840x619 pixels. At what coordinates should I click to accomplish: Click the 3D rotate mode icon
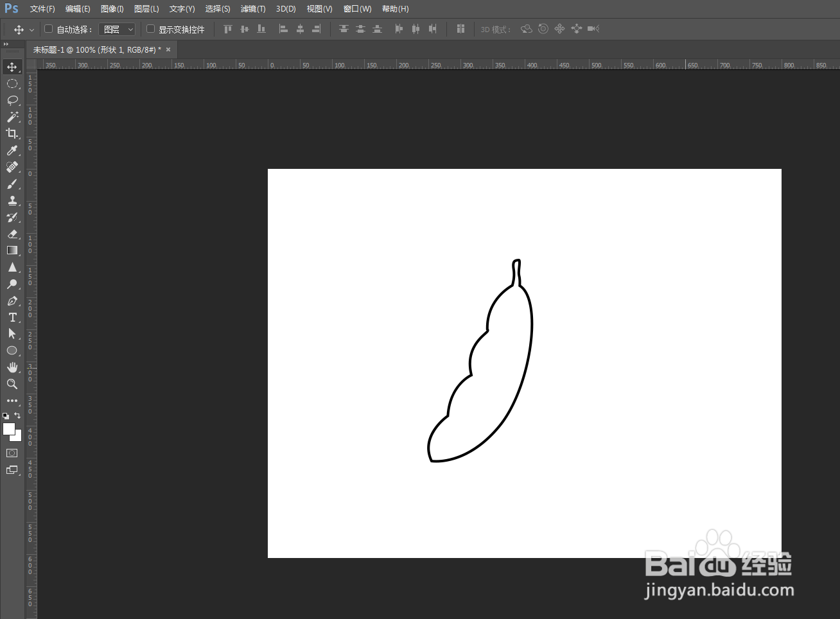(527, 29)
